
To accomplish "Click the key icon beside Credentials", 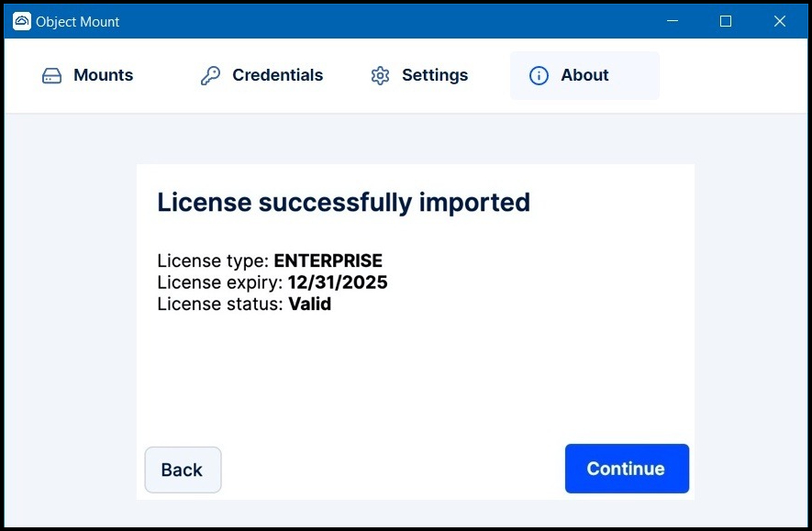I will pyautogui.click(x=210, y=76).
